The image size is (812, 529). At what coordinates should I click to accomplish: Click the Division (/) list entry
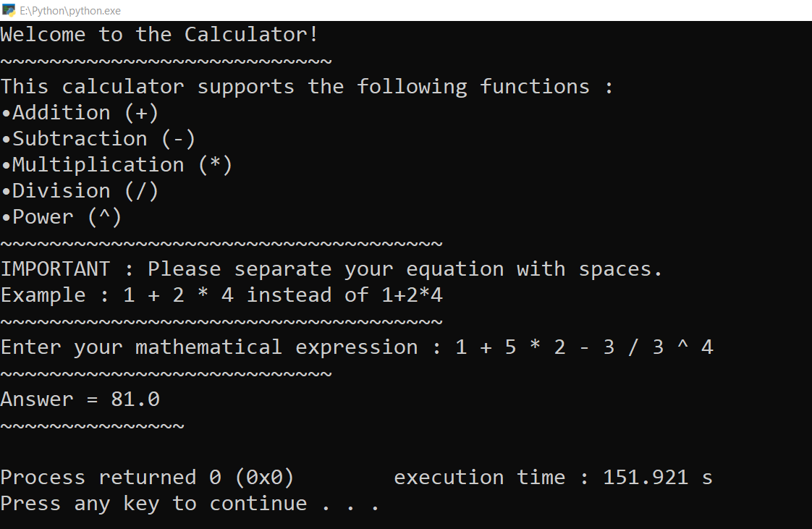click(x=80, y=190)
